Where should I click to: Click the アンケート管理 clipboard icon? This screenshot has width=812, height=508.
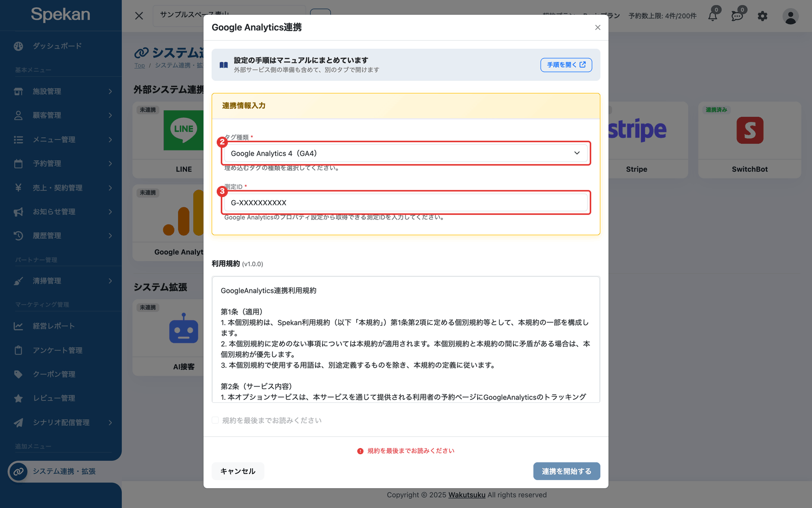click(x=18, y=351)
